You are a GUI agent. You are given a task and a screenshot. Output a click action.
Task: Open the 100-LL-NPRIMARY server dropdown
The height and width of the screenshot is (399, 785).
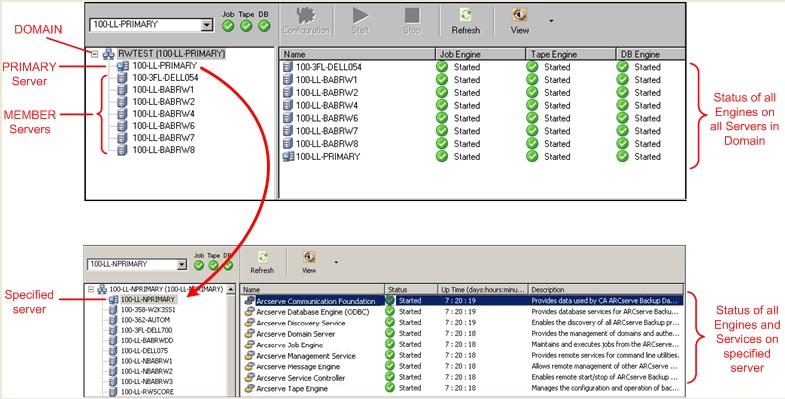(182, 264)
